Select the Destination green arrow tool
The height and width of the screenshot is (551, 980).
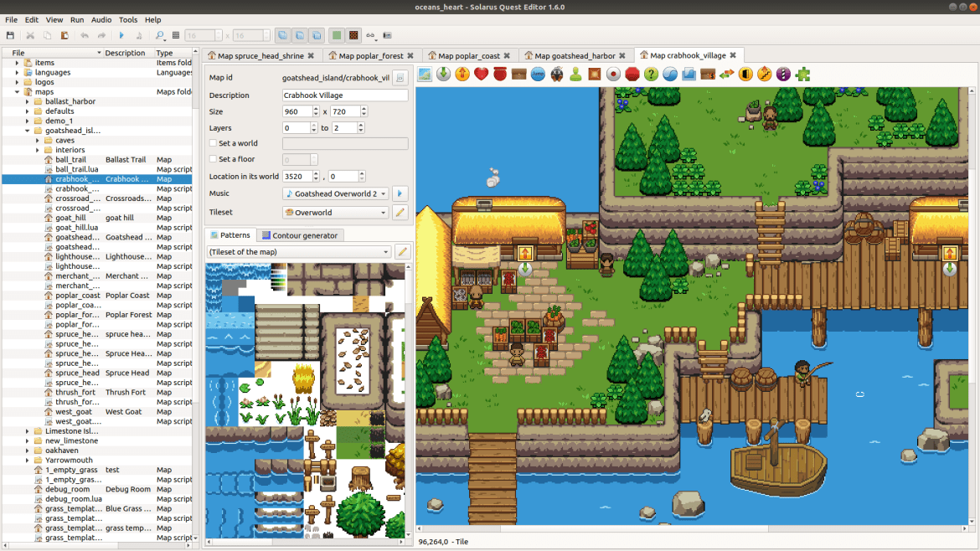tap(443, 75)
